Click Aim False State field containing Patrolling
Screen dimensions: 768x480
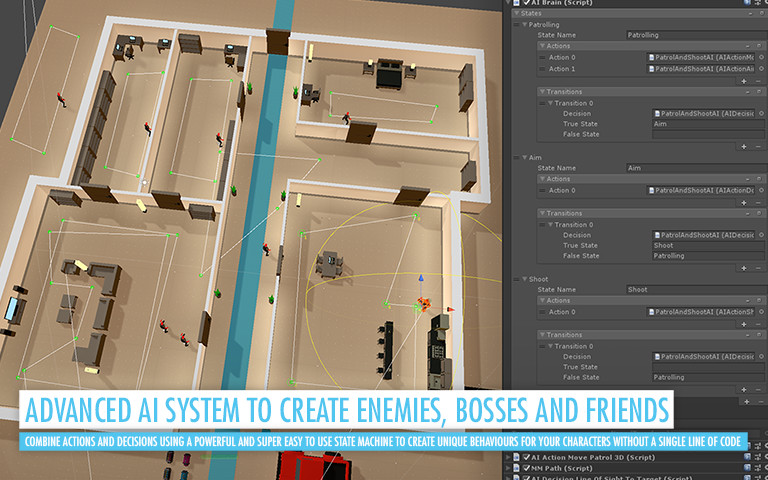(x=709, y=256)
